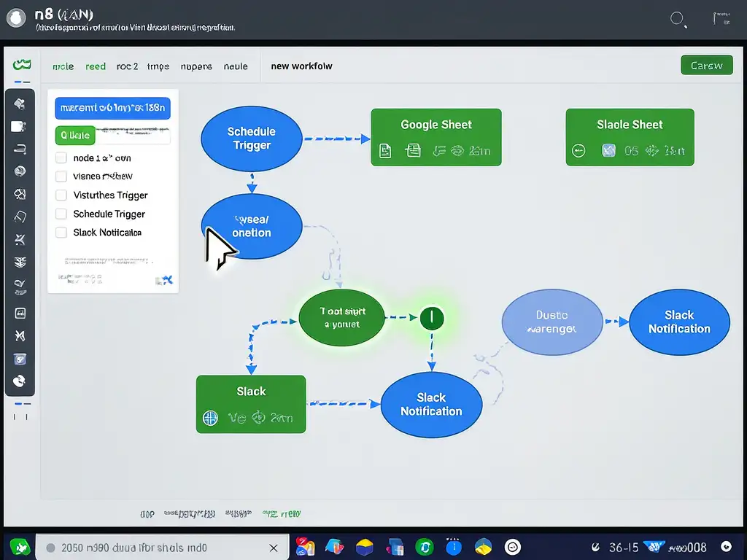Close the taskbar tab with the X button
This screenshot has height=560, width=747.
pos(274,548)
